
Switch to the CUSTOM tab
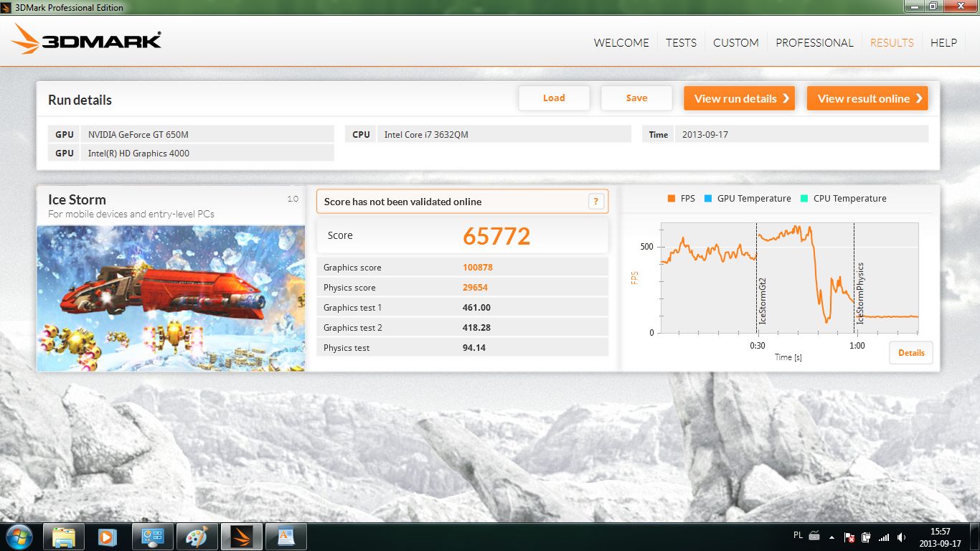click(x=736, y=43)
